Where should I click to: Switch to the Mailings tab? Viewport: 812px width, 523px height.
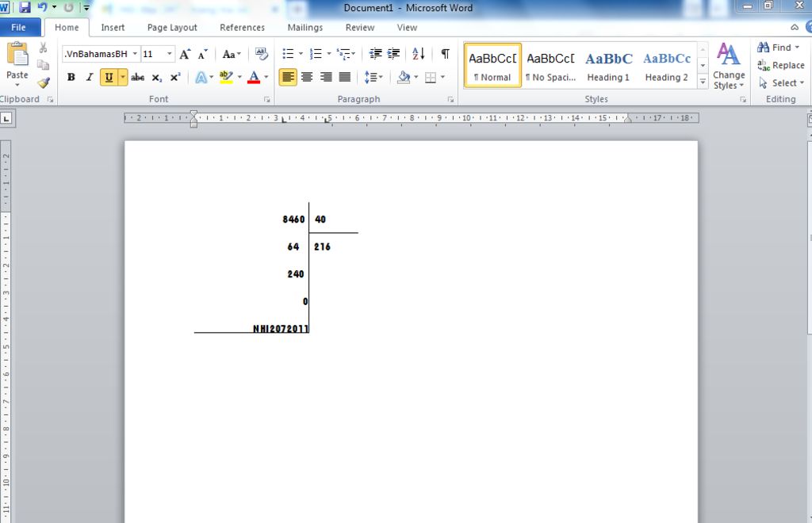click(x=305, y=28)
